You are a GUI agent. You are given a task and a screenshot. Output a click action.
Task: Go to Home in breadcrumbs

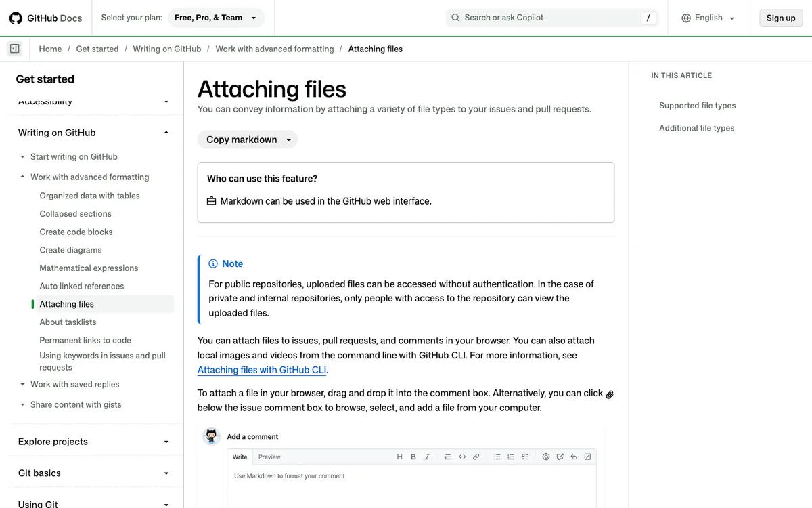[50, 49]
